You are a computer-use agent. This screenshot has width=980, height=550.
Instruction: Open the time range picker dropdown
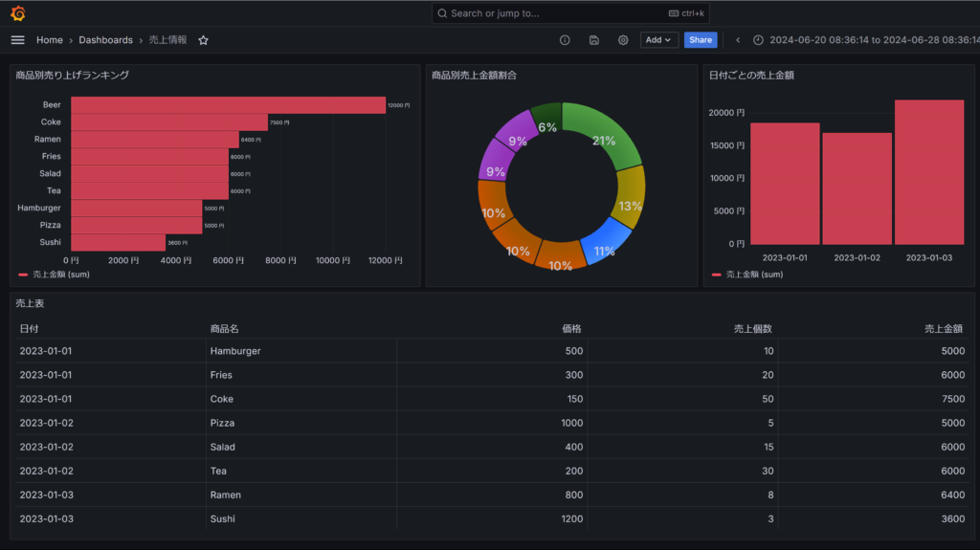871,40
